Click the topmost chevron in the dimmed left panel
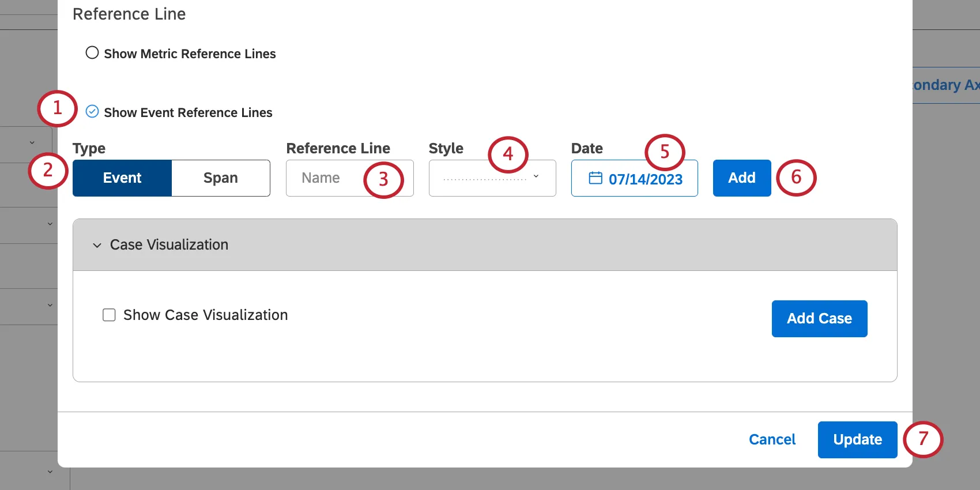The image size is (980, 490). point(32,142)
